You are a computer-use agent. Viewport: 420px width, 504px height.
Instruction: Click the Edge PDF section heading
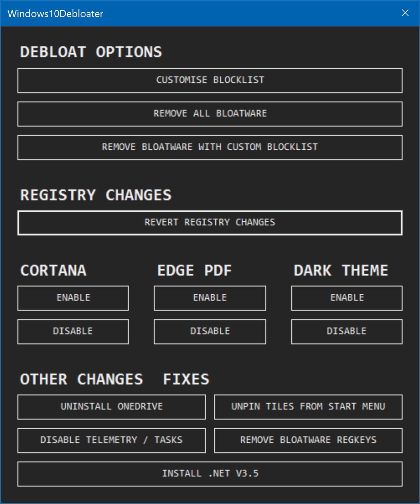click(194, 271)
